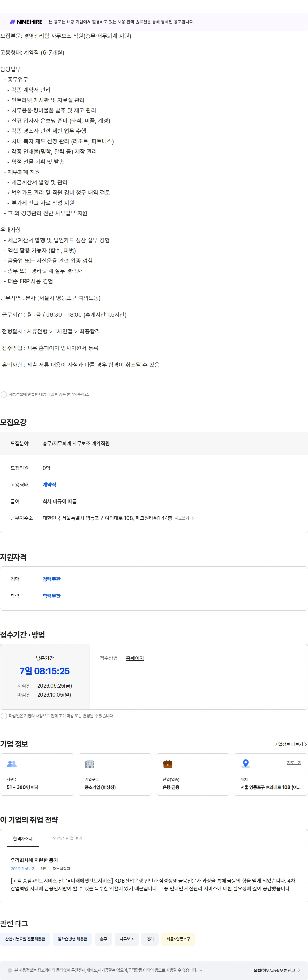308x980 pixels.
Task: Click the remaining time 7일 08:15:25
Action: [x=44, y=671]
